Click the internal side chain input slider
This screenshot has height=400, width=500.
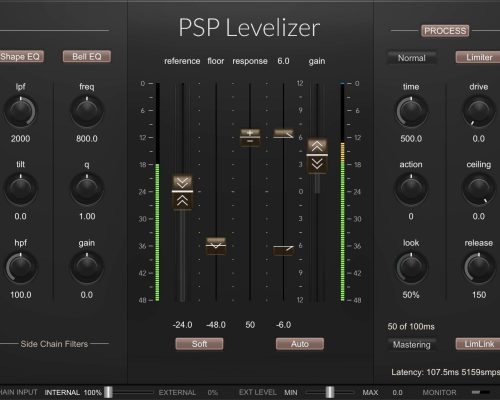tap(108, 392)
